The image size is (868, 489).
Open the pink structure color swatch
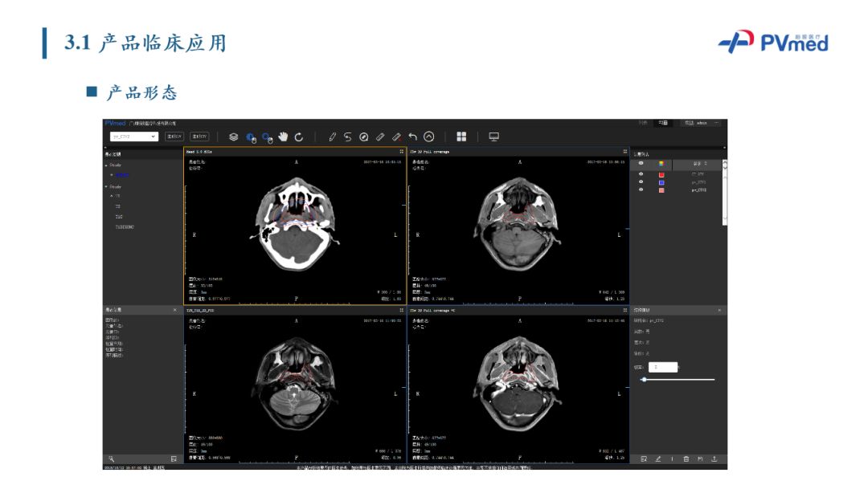coord(661,190)
